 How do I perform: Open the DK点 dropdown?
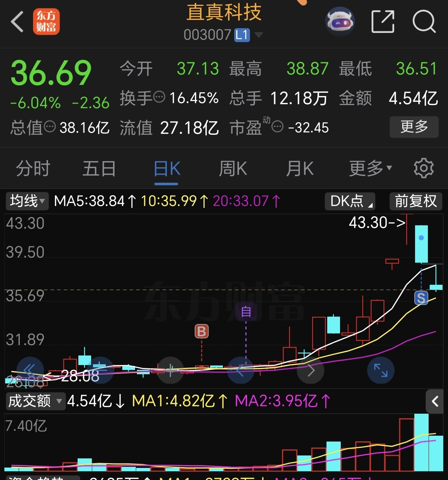click(350, 201)
